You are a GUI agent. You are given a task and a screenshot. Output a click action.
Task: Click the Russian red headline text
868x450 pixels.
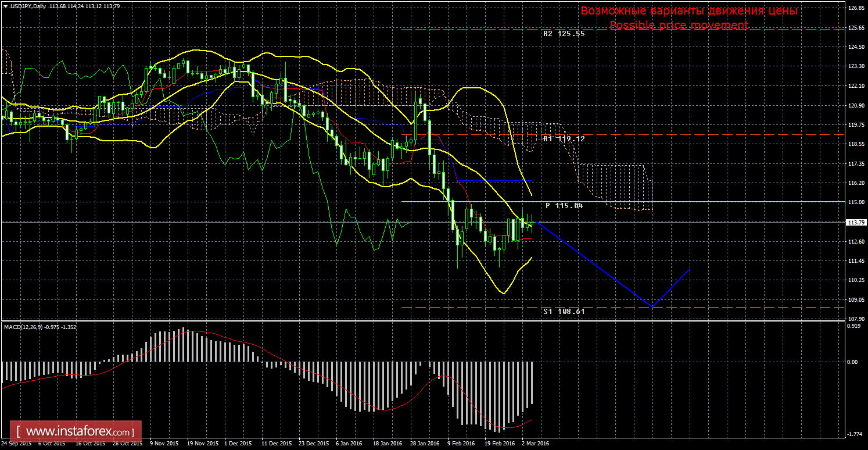(x=688, y=11)
